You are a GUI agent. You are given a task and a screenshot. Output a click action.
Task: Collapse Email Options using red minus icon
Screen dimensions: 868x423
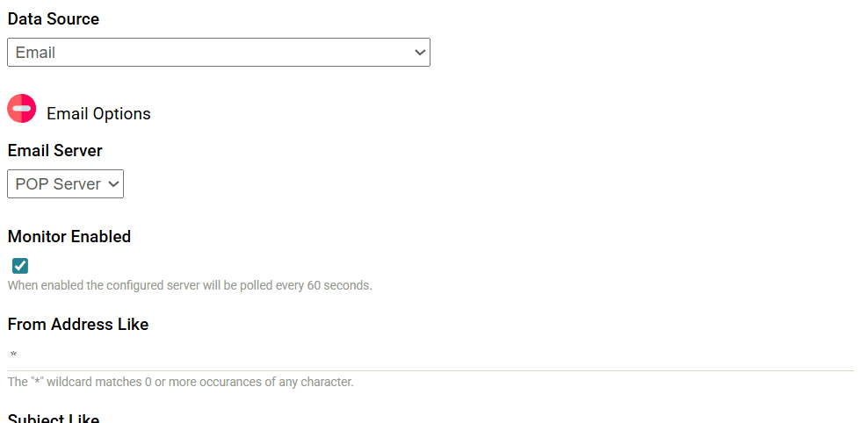coord(22,108)
